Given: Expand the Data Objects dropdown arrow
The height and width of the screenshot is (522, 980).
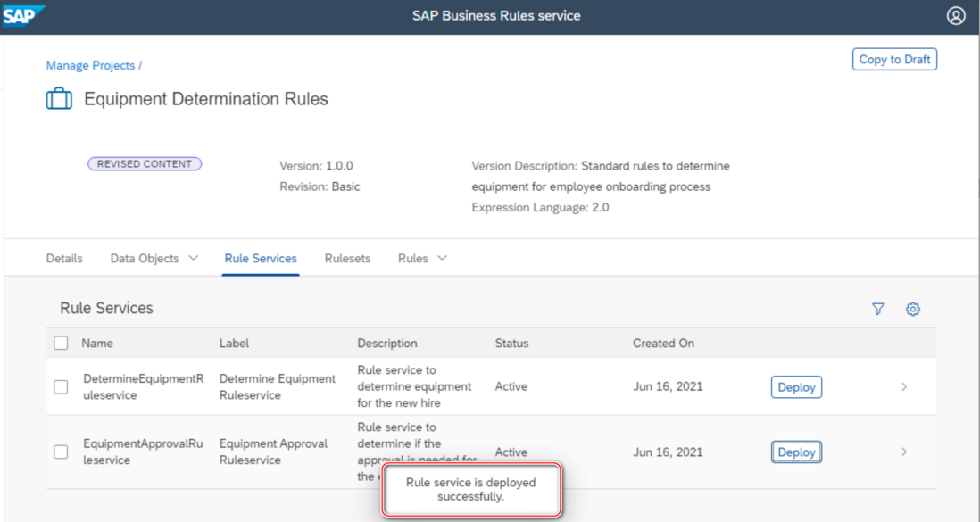Looking at the screenshot, I should click(x=193, y=258).
